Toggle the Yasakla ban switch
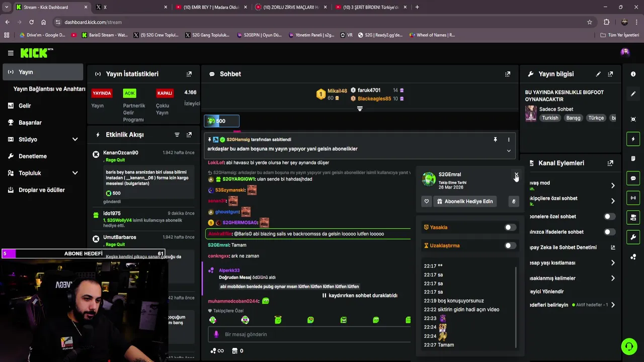The image size is (644, 362). (x=510, y=227)
